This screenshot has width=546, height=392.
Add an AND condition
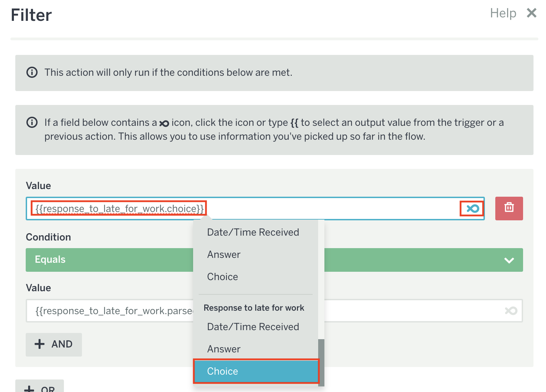pyautogui.click(x=54, y=344)
